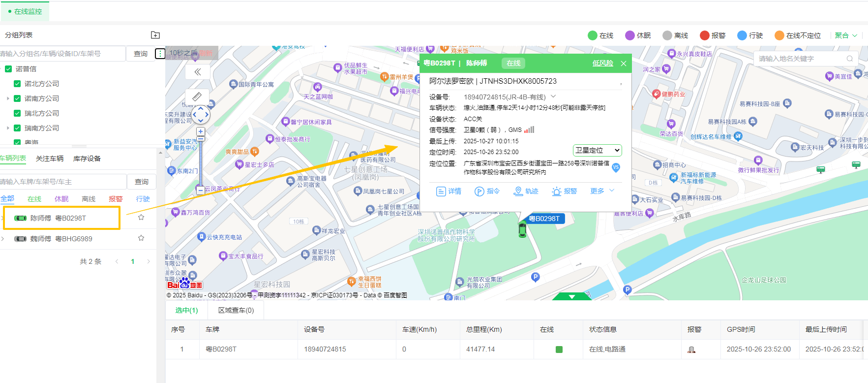Expand the 更多 more options menu
Screen dimensions: 868x383
[x=602, y=191]
